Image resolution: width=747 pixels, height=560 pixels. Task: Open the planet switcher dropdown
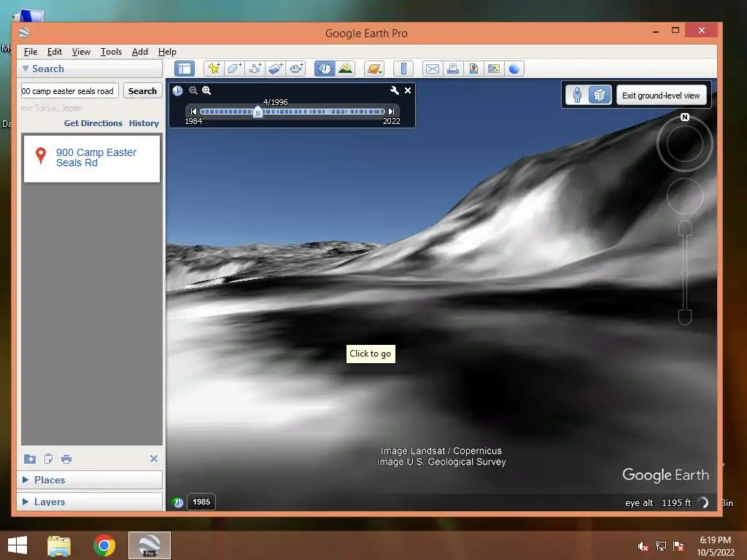374,69
